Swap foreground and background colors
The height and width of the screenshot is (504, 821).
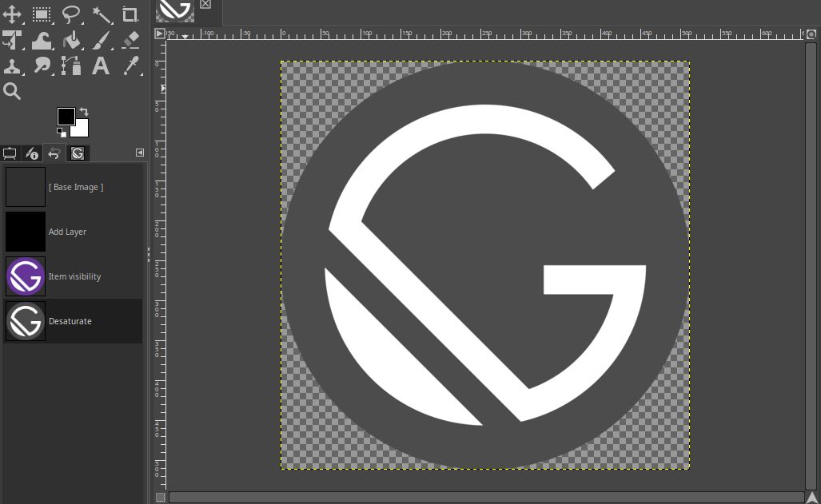(x=84, y=112)
